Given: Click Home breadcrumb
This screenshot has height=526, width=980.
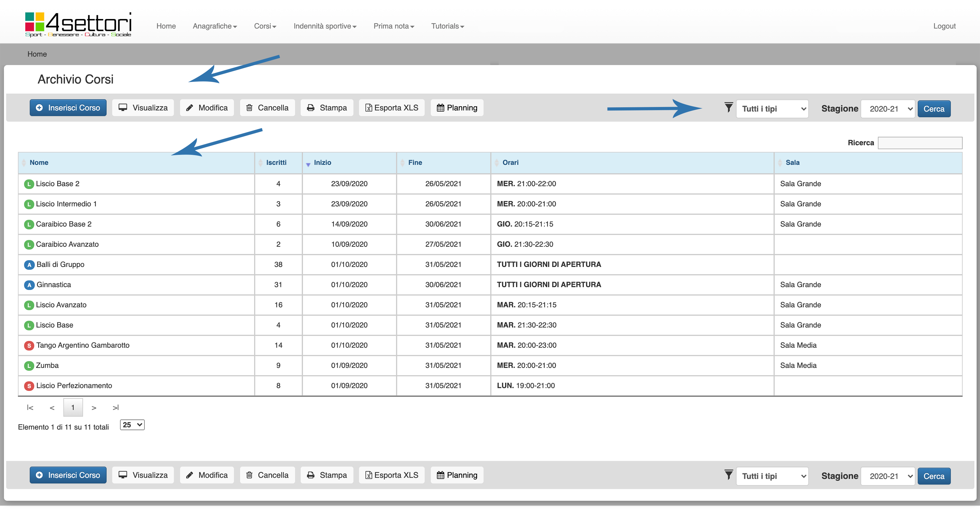Looking at the screenshot, I should click(x=37, y=55).
